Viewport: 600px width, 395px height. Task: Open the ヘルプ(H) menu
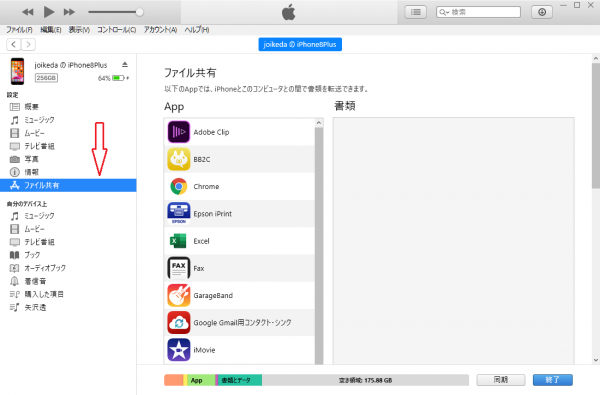point(197,30)
